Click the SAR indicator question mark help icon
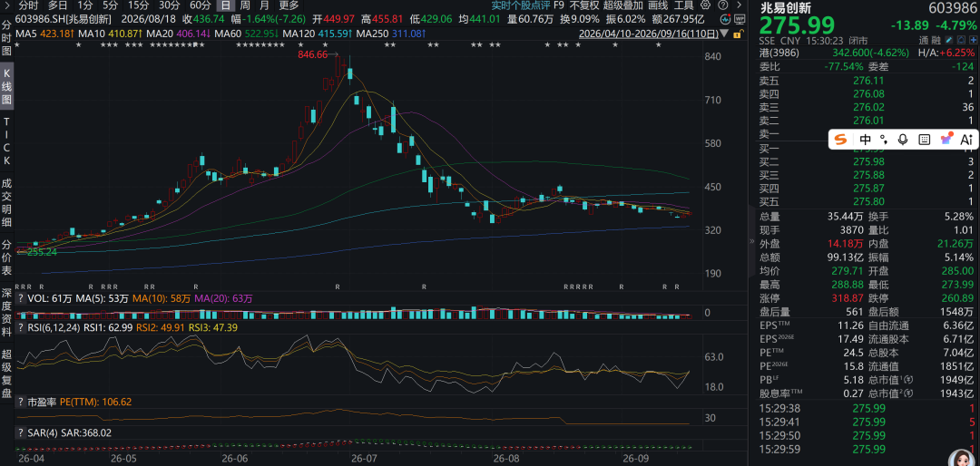980x466 pixels. [x=21, y=432]
